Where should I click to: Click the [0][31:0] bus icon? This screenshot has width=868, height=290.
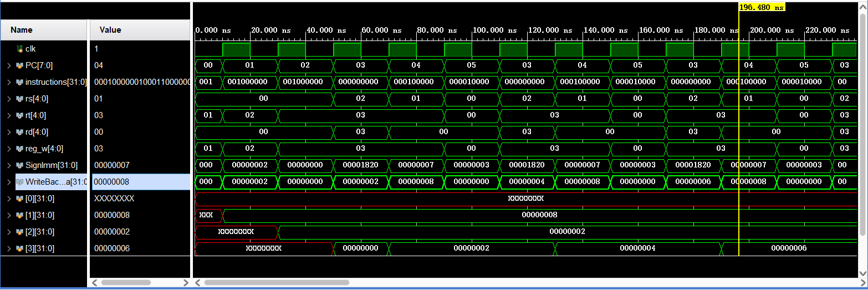[x=19, y=199]
